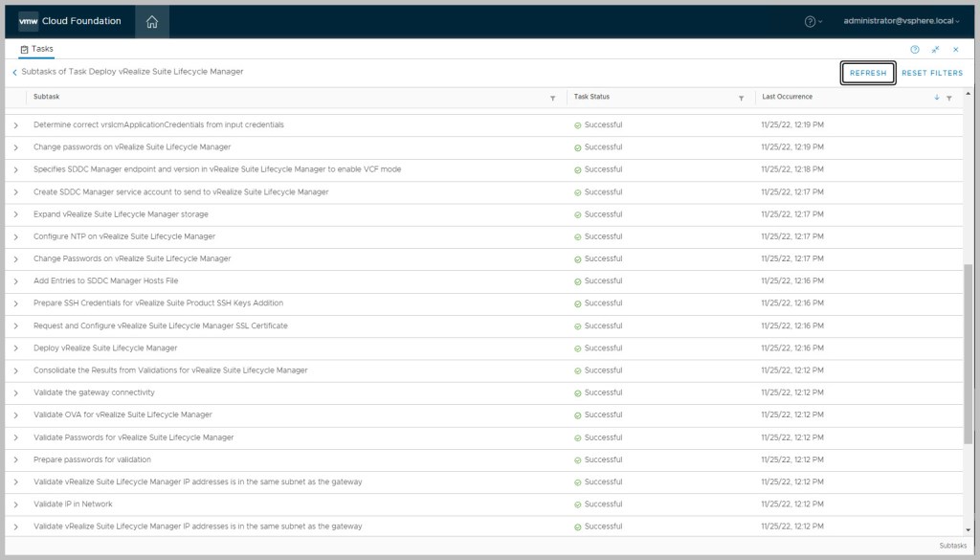The height and width of the screenshot is (560, 980).
Task: Open the help menu in header
Action: point(813,21)
